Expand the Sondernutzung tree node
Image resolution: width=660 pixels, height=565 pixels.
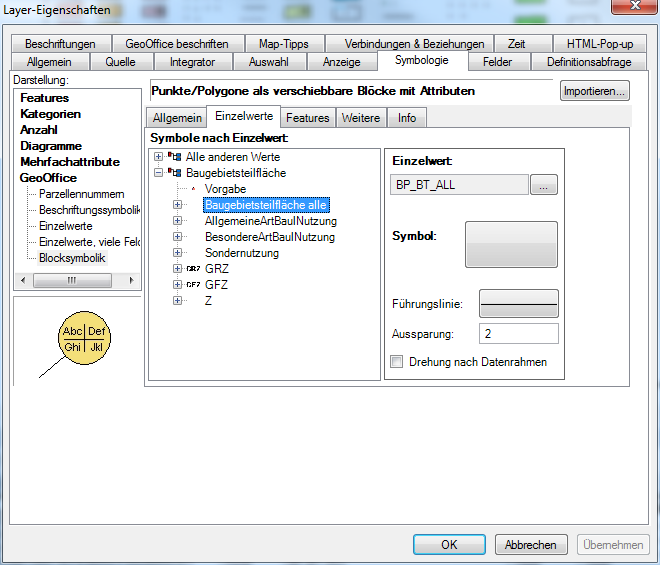click(x=178, y=253)
